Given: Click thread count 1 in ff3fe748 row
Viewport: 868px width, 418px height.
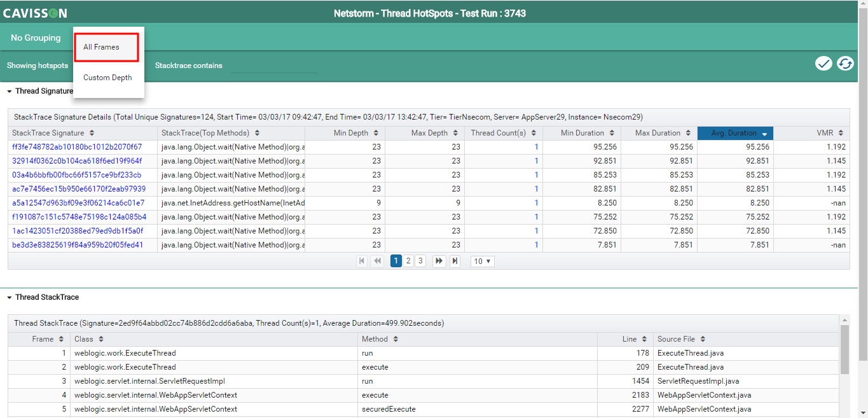Looking at the screenshot, I should pyautogui.click(x=536, y=147).
